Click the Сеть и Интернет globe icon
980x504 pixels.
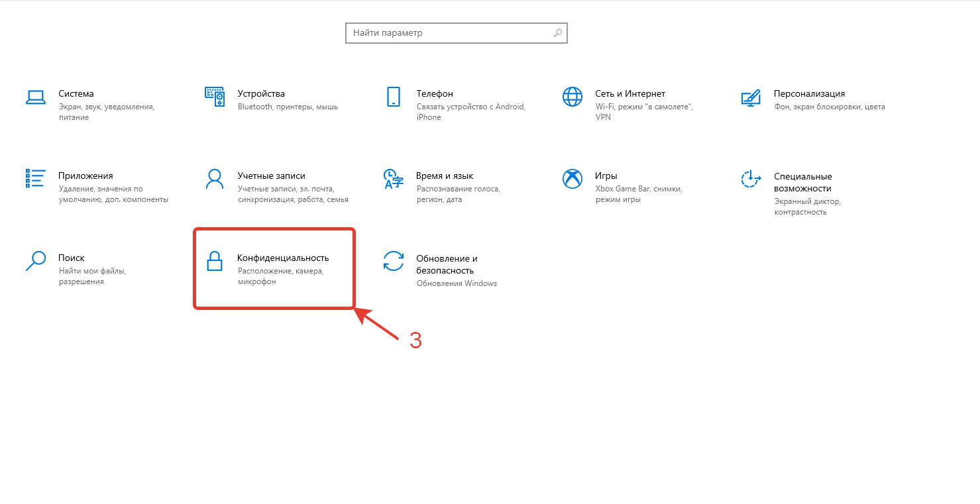pyautogui.click(x=572, y=97)
